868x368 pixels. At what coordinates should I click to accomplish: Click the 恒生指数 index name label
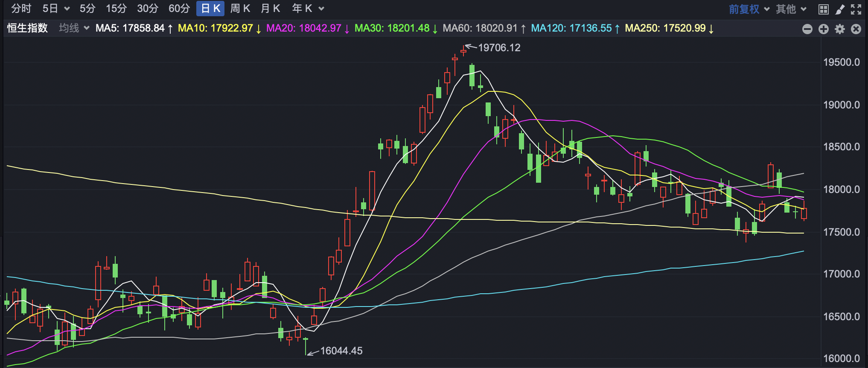[x=27, y=28]
